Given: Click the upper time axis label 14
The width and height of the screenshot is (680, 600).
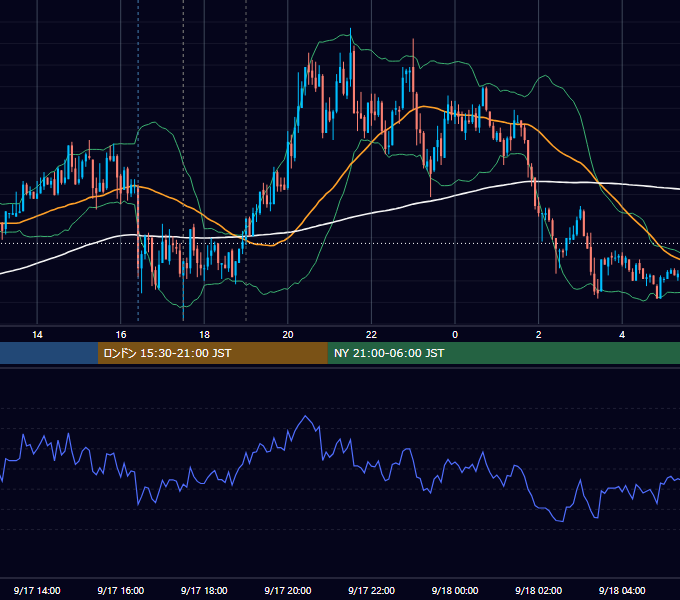Looking at the screenshot, I should point(37,335).
